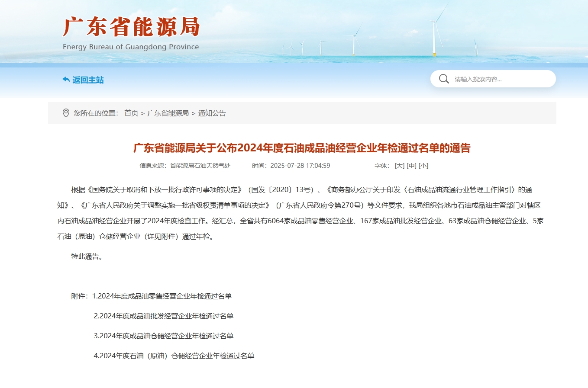Click the article title 广东省能源局关于公布2024年度…通告

point(302,148)
